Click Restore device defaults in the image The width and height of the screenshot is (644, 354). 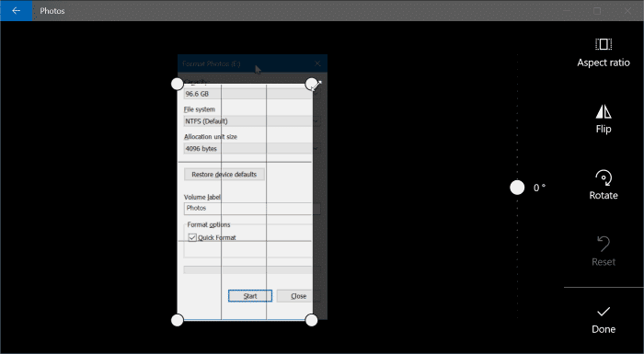224,174
